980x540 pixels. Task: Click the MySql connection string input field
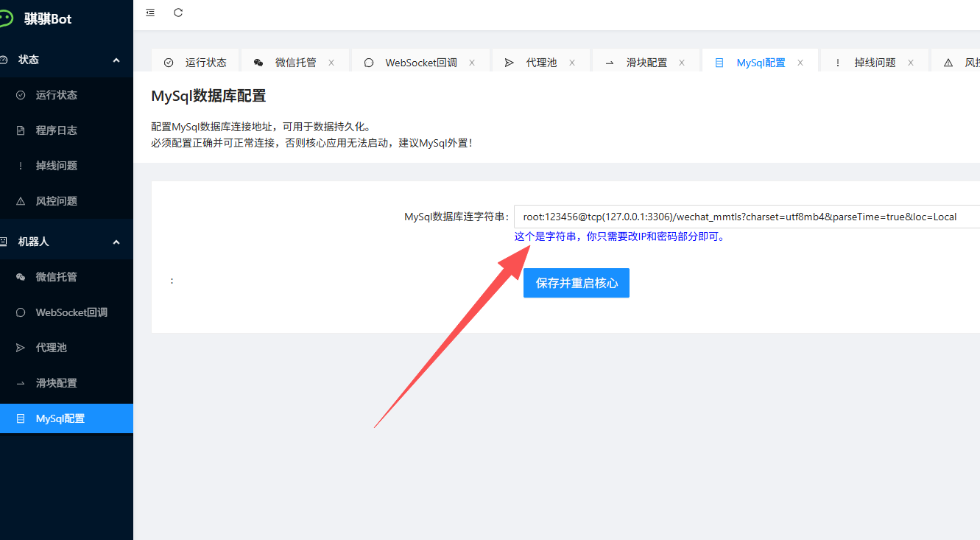point(744,217)
